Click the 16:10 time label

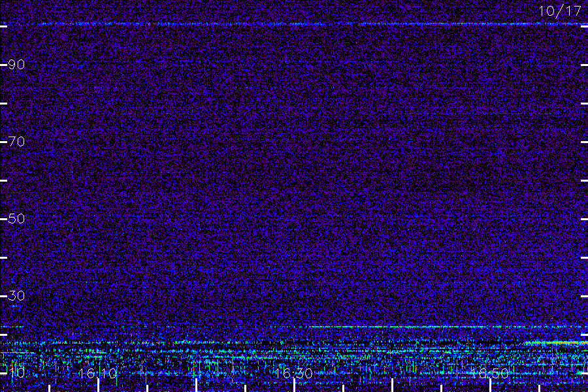click(x=97, y=373)
